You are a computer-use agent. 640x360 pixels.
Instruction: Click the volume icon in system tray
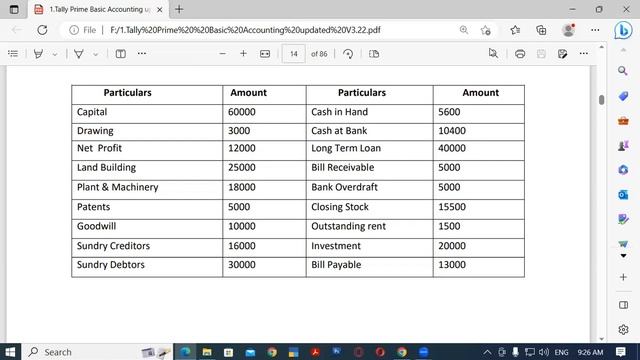(x=543, y=352)
